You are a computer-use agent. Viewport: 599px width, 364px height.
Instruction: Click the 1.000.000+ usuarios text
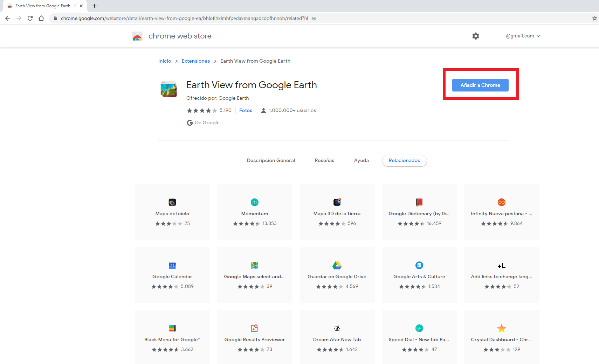point(292,110)
